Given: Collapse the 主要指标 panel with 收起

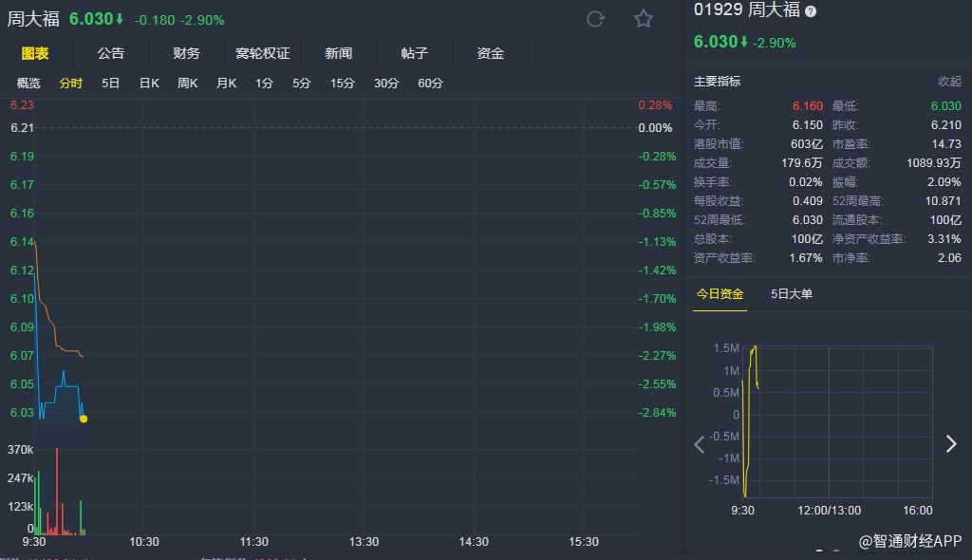Looking at the screenshot, I should 949,82.
